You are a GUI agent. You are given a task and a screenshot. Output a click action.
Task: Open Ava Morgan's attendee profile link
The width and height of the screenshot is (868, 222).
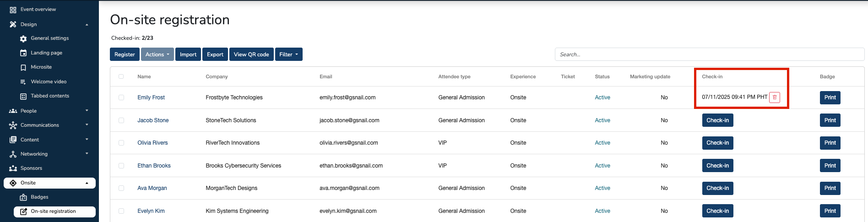[x=152, y=188]
